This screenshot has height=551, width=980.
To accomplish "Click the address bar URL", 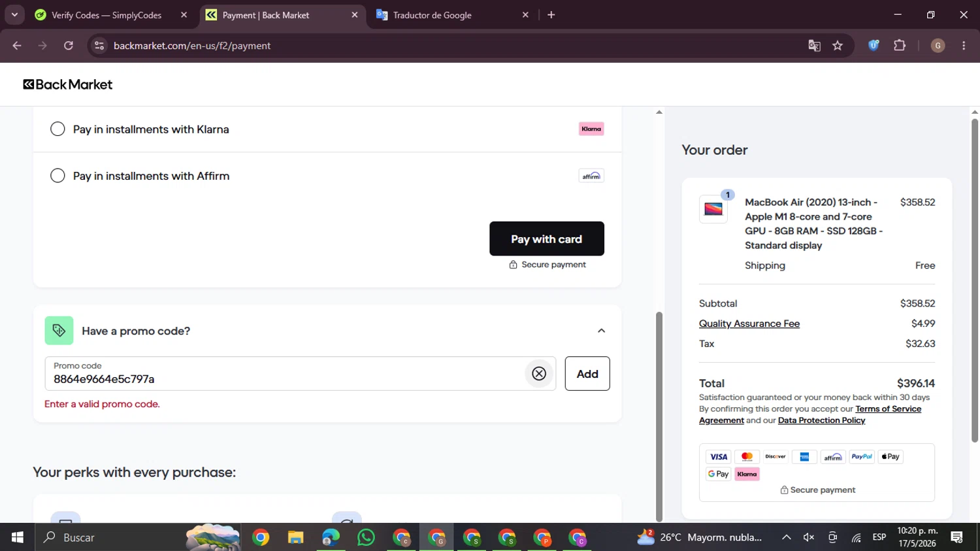I will click(192, 46).
